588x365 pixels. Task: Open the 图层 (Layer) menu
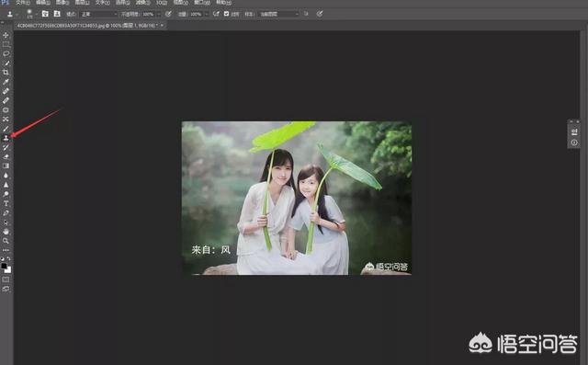click(83, 2)
